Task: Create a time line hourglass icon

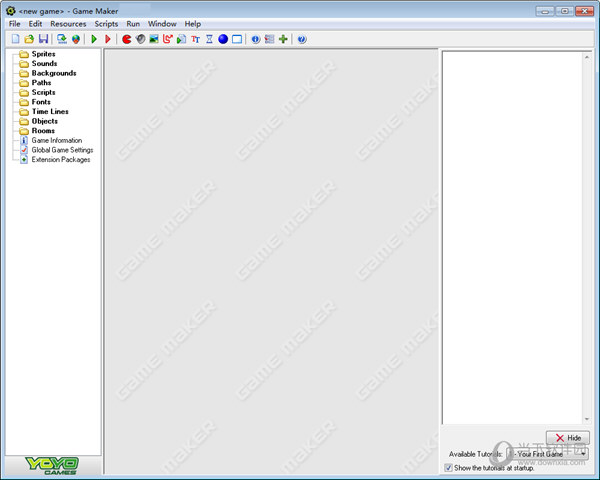Action: (x=209, y=39)
